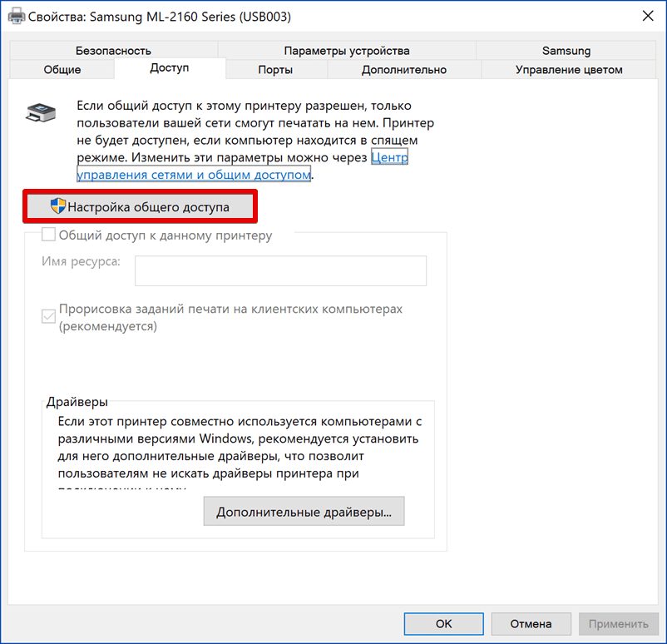
Task: Click the window title Свойства: Samsung ML-2160 Series
Action: point(160,17)
